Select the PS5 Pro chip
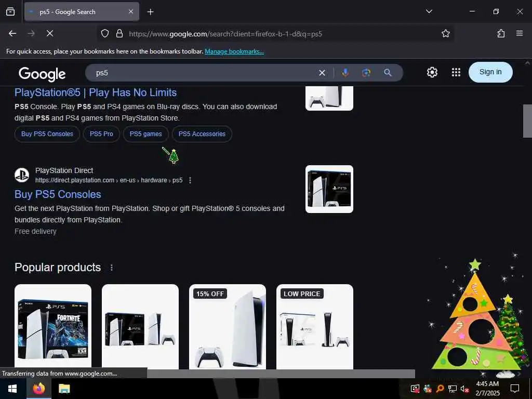The height and width of the screenshot is (399, 532). [x=101, y=134]
